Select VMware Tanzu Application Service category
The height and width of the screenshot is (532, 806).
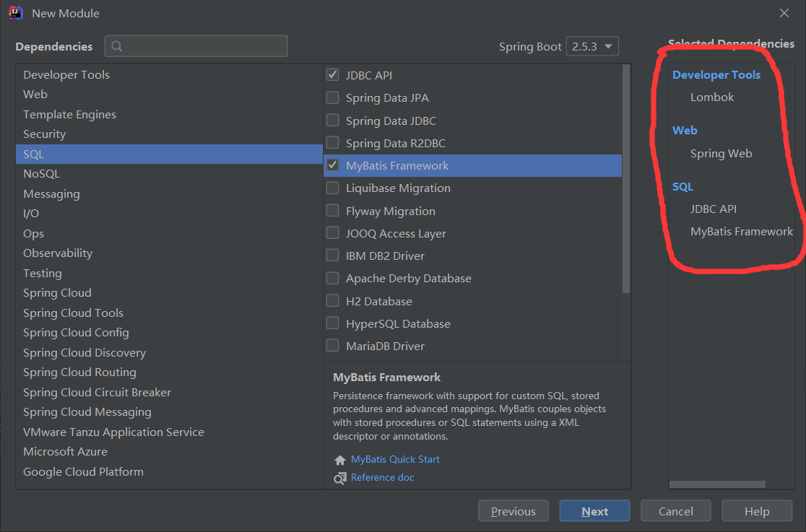[169, 432]
